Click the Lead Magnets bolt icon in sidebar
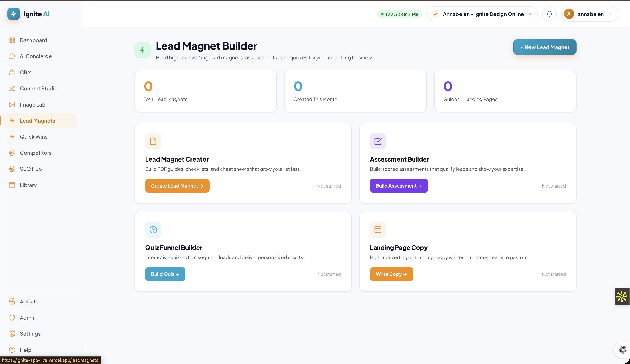This screenshot has height=364, width=630. pos(12,121)
